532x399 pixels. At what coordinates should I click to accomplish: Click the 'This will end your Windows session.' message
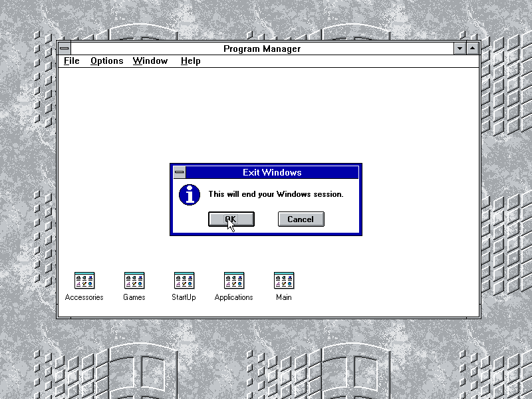point(276,194)
